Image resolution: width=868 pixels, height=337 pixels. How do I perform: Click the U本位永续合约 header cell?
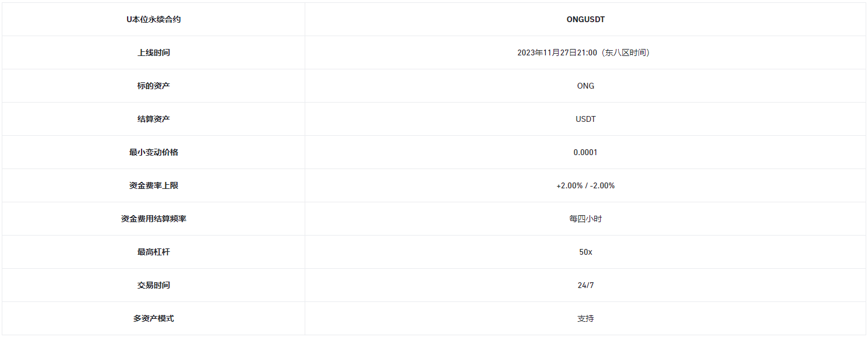[x=153, y=19]
